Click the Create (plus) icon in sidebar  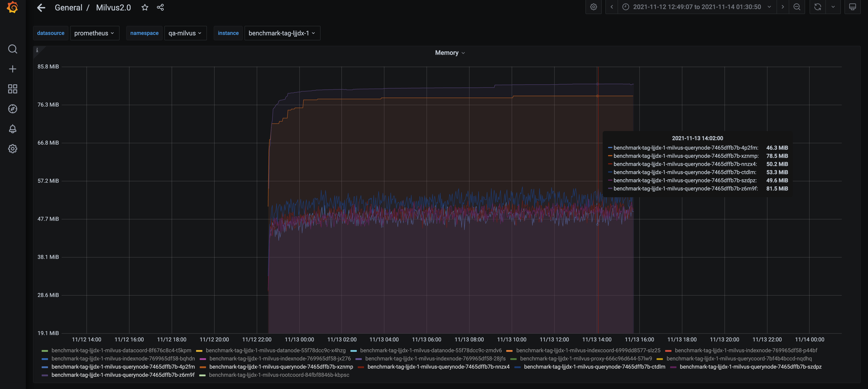12,68
